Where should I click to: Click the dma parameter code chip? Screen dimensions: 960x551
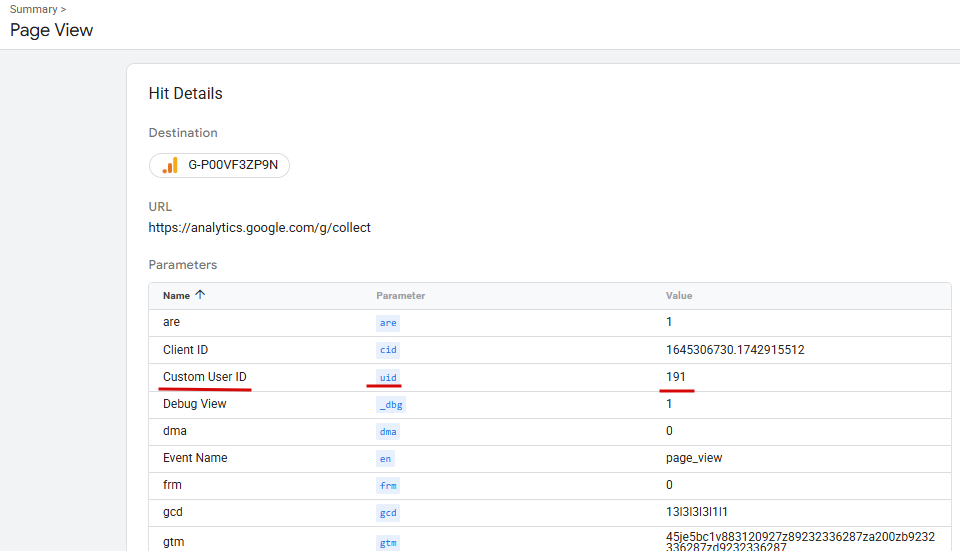tap(387, 431)
